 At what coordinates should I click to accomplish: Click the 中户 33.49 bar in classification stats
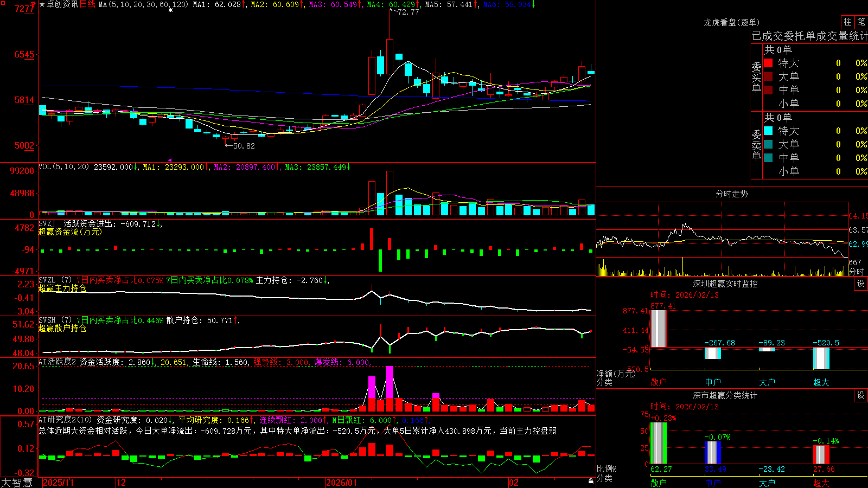(713, 452)
